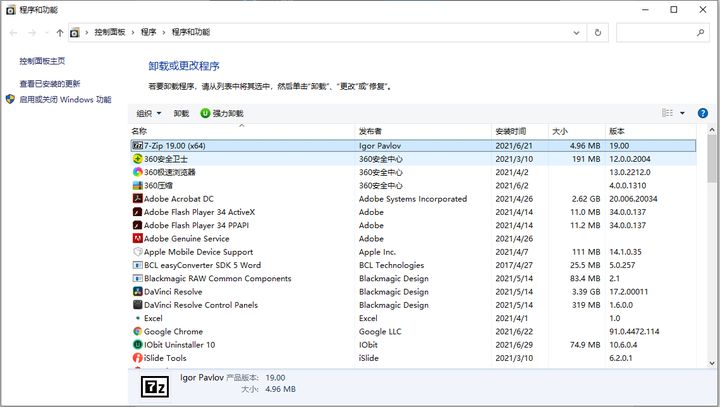
Task: Click the 强力卸载 button
Action: pos(222,113)
